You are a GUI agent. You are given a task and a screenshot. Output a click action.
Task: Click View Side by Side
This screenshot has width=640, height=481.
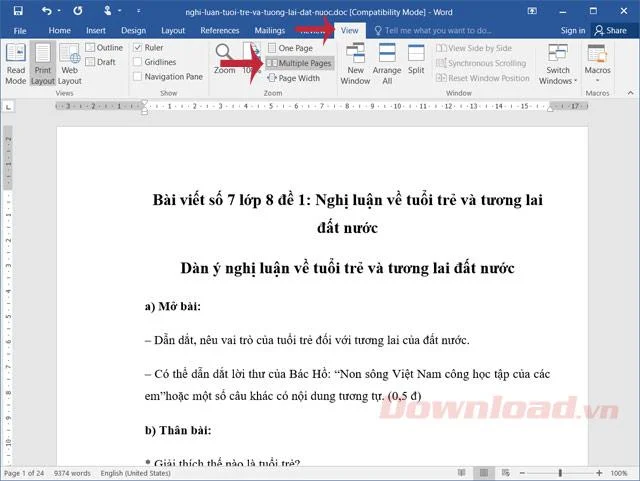pyautogui.click(x=474, y=48)
